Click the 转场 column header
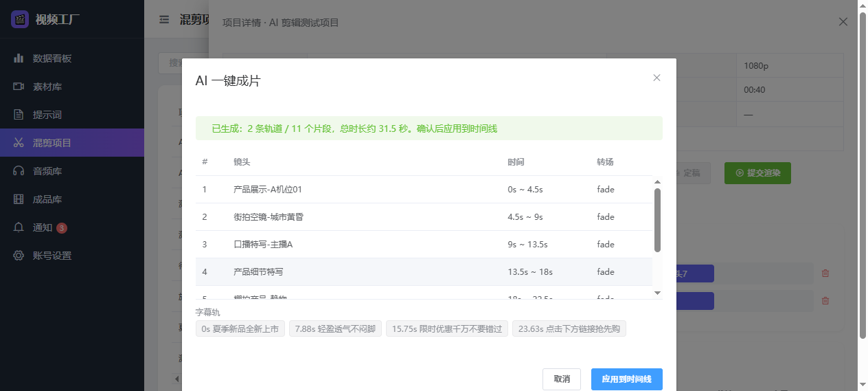The image size is (868, 391). 606,162
